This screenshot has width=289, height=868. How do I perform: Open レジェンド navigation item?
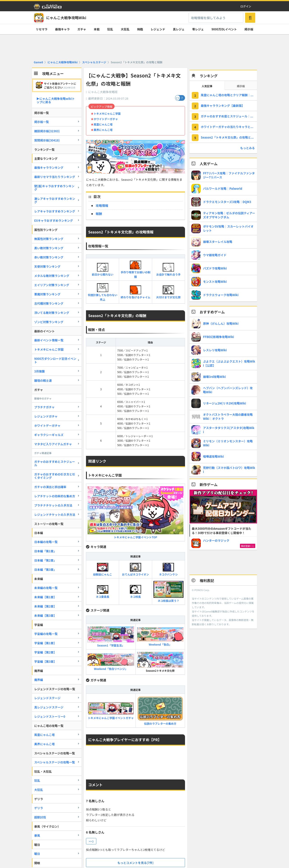point(158,29)
